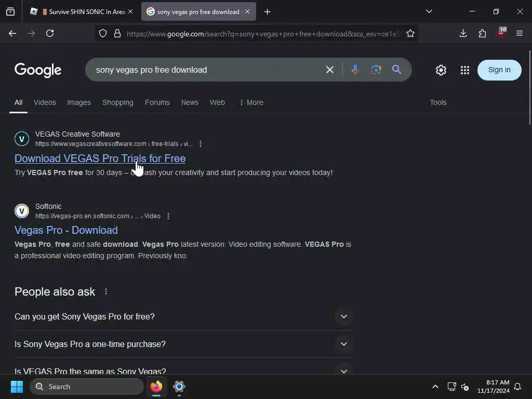This screenshot has height=399, width=532.
Task: View site security padlock info
Action: tap(117, 33)
